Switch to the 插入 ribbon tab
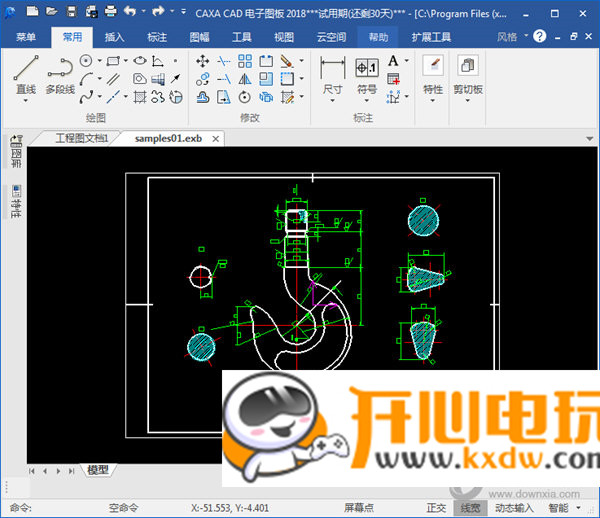This screenshot has height=518, width=600. coord(114,37)
